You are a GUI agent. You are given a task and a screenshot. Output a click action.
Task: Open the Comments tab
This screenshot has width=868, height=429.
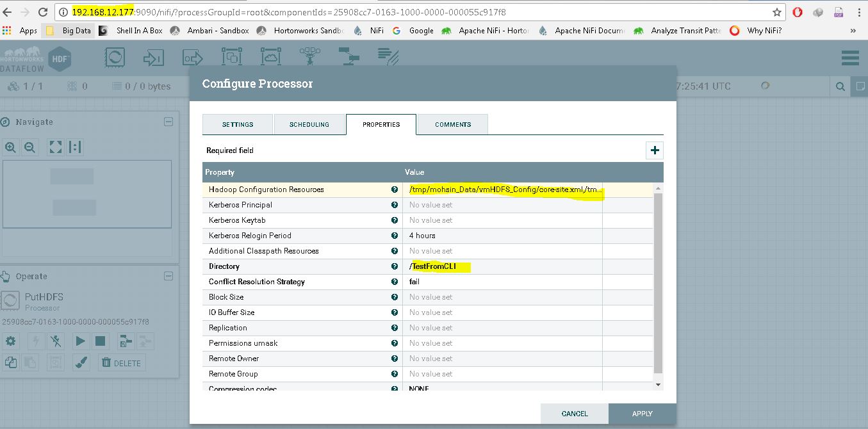point(452,124)
